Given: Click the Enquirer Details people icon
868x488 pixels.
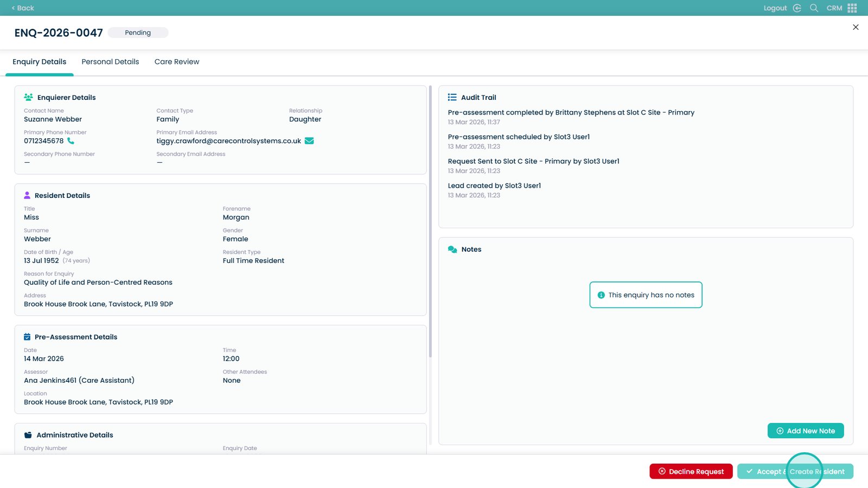Looking at the screenshot, I should pos(28,98).
